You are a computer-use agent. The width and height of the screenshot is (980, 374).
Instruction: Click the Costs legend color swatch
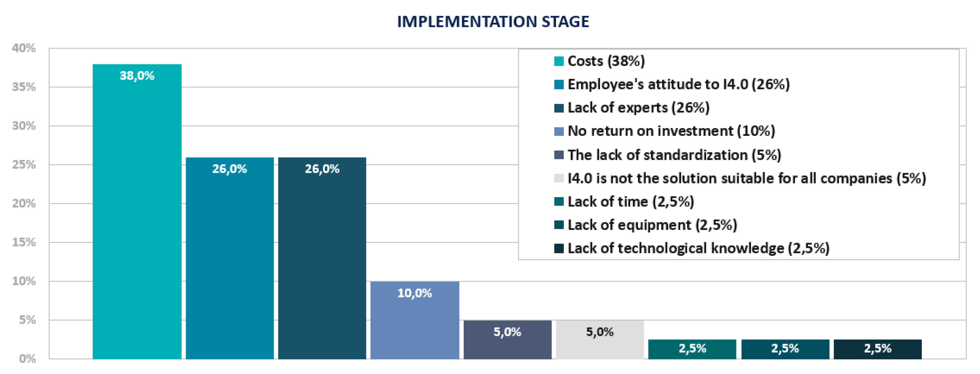[x=558, y=61]
